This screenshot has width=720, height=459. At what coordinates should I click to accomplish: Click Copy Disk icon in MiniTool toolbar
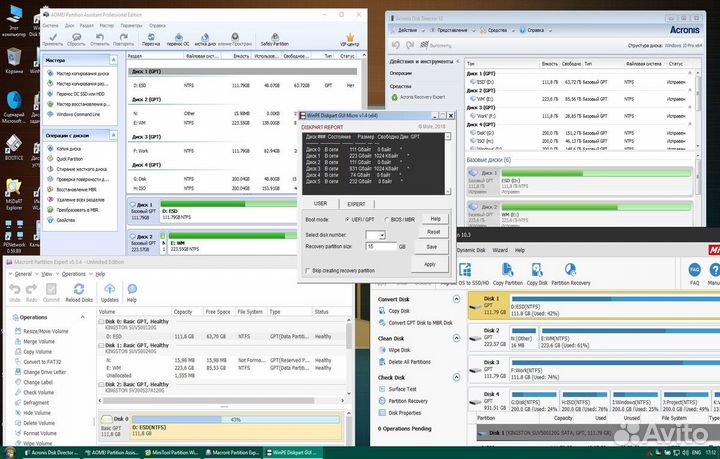click(x=537, y=274)
